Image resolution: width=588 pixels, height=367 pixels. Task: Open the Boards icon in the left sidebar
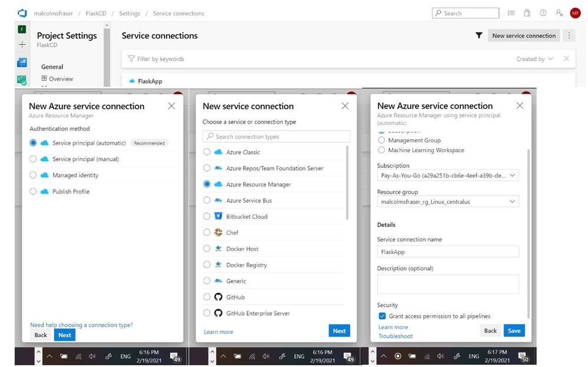pos(22,62)
